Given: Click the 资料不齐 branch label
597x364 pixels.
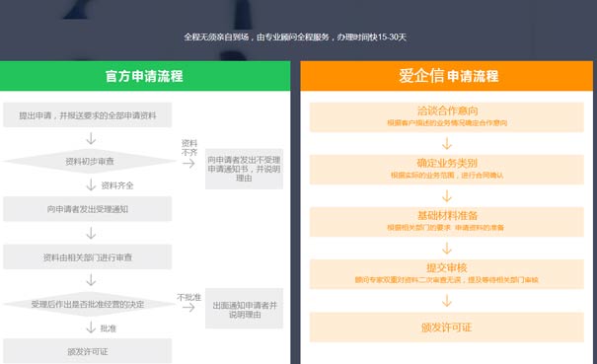Looking at the screenshot, I should (x=189, y=148).
